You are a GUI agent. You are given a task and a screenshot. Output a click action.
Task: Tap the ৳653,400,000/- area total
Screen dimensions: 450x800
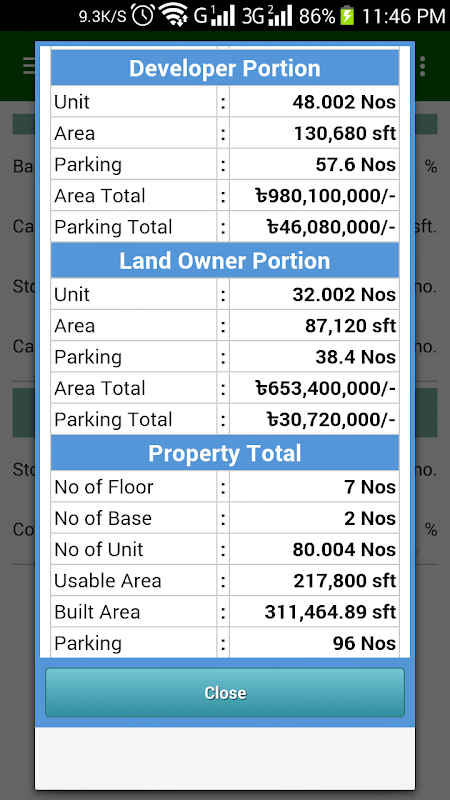(x=326, y=388)
